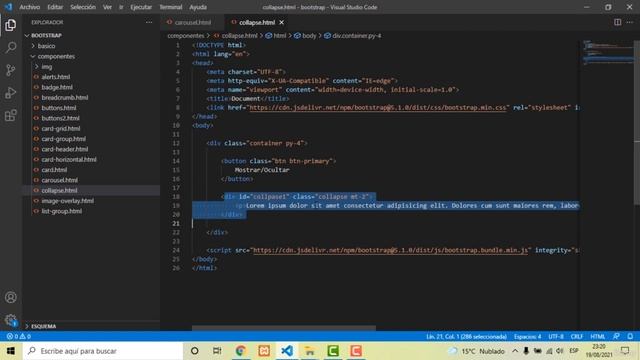This screenshot has height=360, width=640.
Task: Open image-overlay.html in the explorer
Action: [x=67, y=201]
